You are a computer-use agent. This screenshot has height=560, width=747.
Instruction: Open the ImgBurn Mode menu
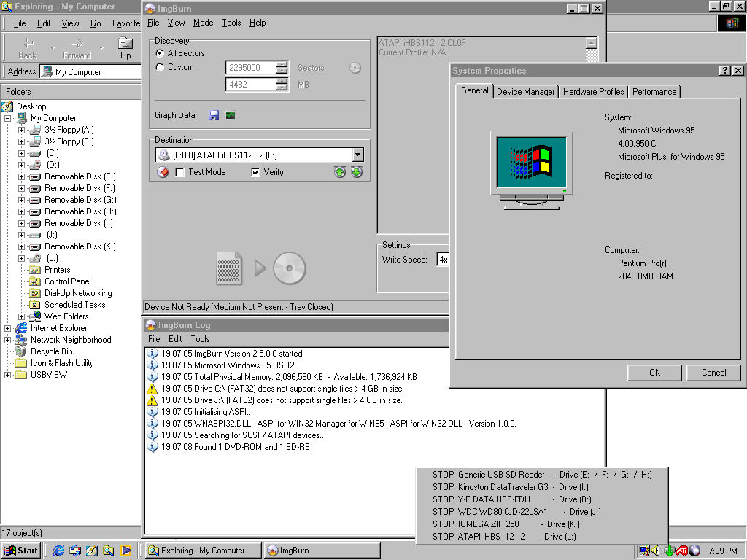pos(203,23)
